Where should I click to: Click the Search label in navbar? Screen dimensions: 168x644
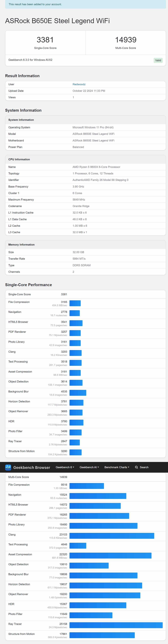click(x=144, y=467)
